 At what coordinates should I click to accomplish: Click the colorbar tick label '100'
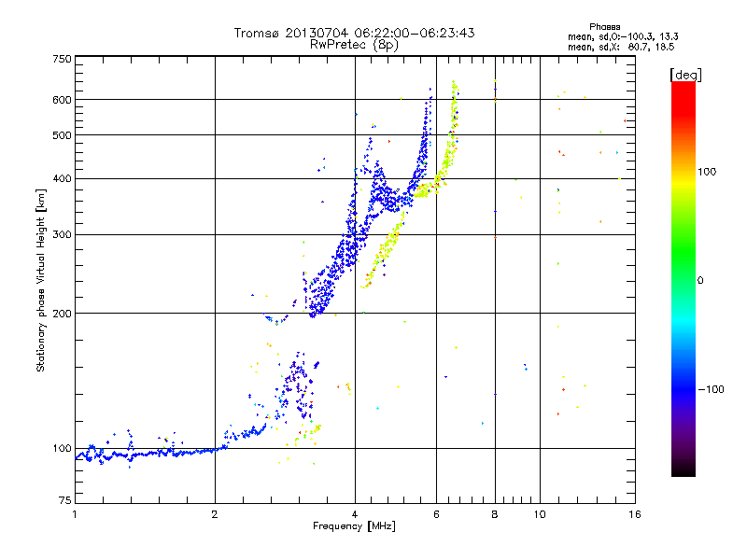click(707, 172)
